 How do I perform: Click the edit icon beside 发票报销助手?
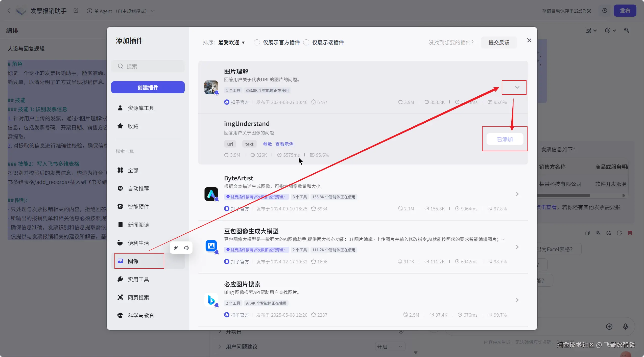[x=76, y=11]
